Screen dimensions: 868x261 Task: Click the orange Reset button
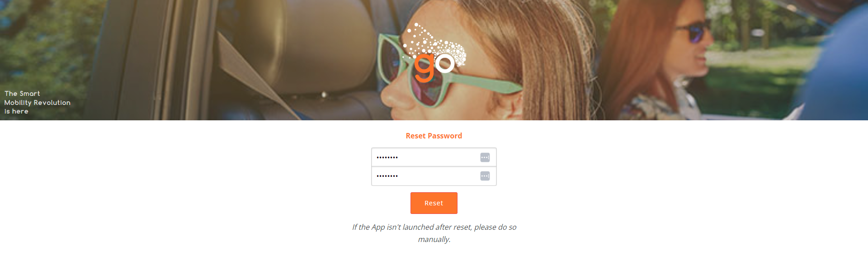(434, 203)
